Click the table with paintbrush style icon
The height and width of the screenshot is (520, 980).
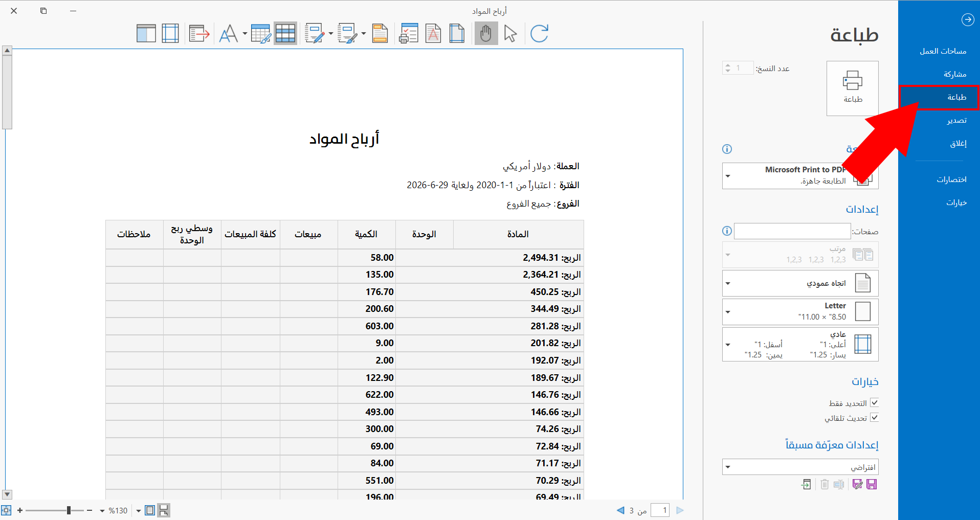260,34
